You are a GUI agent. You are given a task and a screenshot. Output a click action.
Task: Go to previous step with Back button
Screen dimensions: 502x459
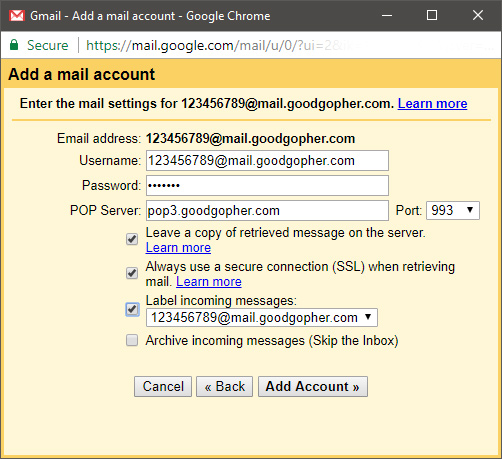pyautogui.click(x=224, y=387)
